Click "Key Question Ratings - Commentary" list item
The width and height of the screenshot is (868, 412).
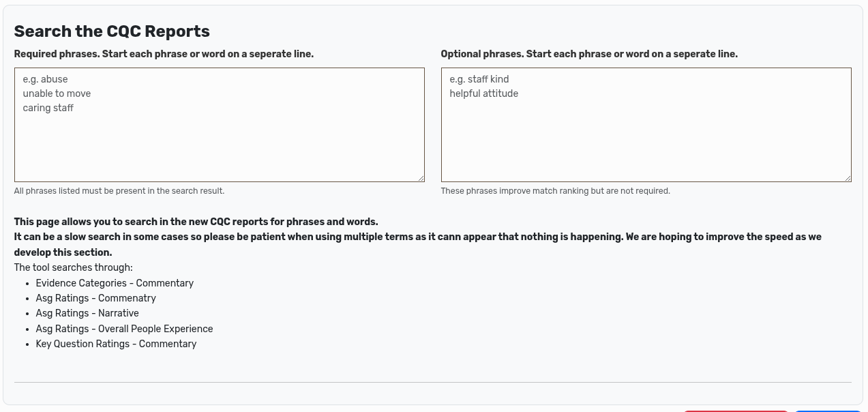click(x=116, y=344)
